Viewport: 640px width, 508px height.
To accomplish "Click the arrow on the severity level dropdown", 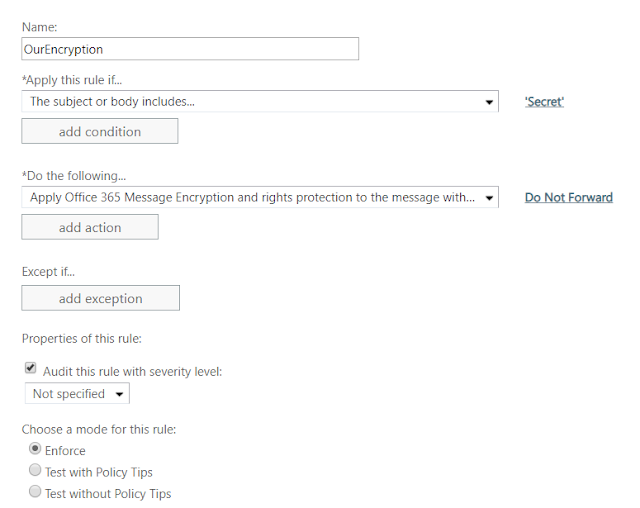I will click(x=119, y=394).
